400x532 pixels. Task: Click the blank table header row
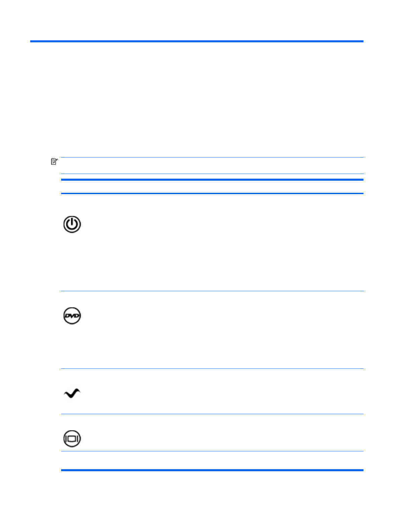click(x=212, y=187)
